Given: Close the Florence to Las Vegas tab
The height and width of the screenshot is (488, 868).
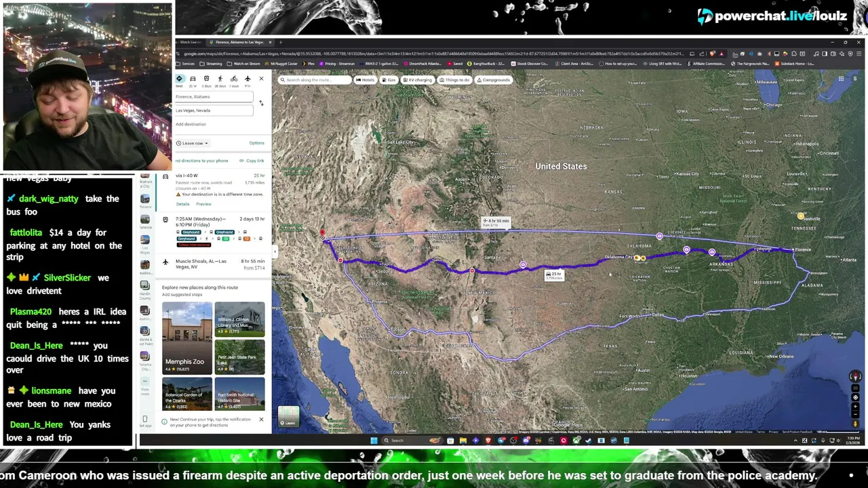Looking at the screenshot, I should [x=270, y=42].
